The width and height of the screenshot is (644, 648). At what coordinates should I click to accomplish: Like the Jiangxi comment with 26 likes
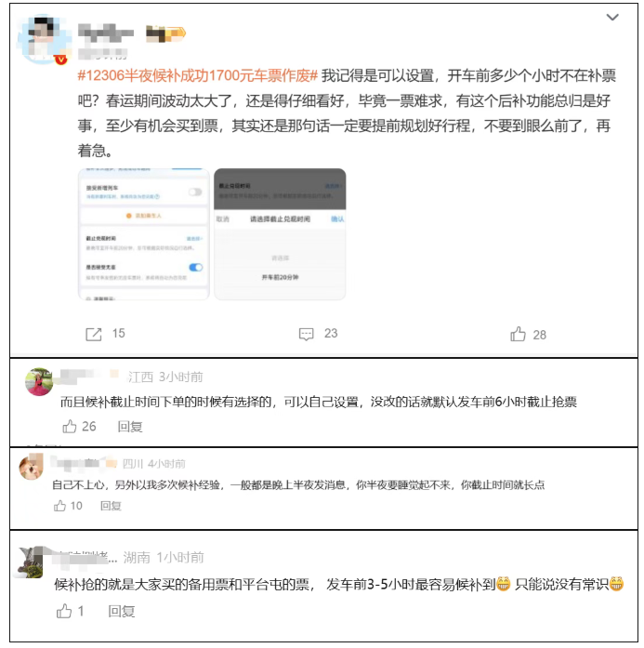point(70,426)
